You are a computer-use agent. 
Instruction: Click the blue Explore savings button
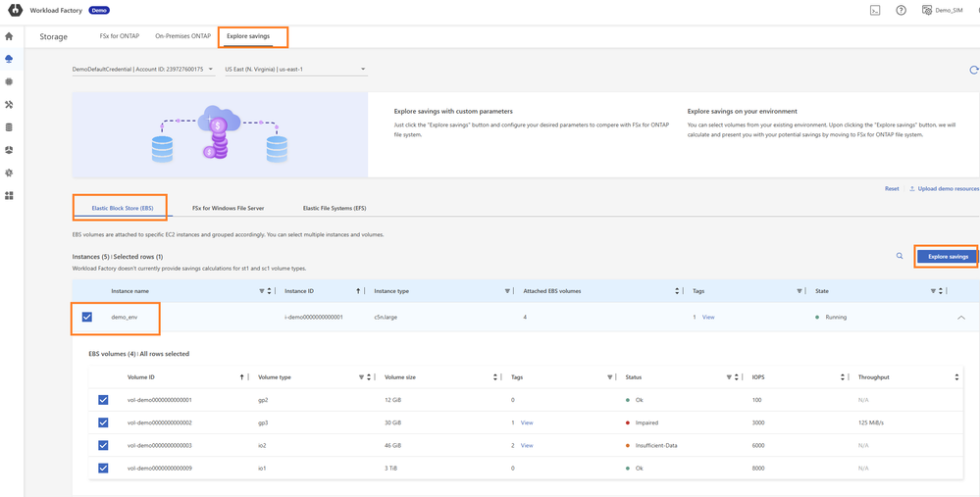point(947,257)
